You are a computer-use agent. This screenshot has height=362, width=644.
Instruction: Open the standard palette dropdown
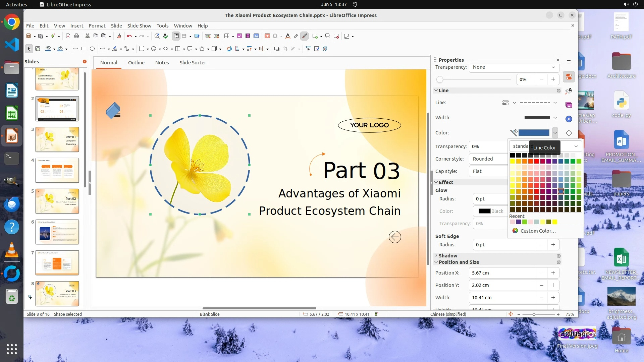tap(576, 146)
